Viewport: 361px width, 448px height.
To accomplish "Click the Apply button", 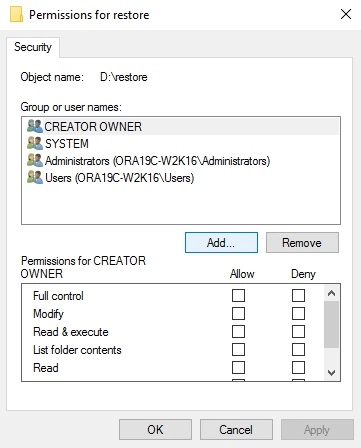I will (317, 430).
